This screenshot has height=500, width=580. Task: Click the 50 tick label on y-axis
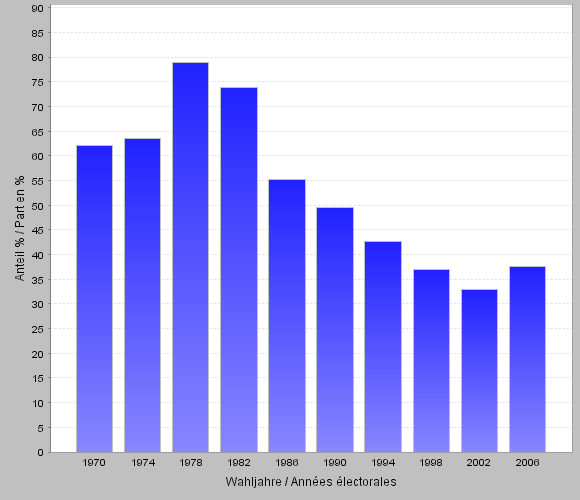pos(38,206)
